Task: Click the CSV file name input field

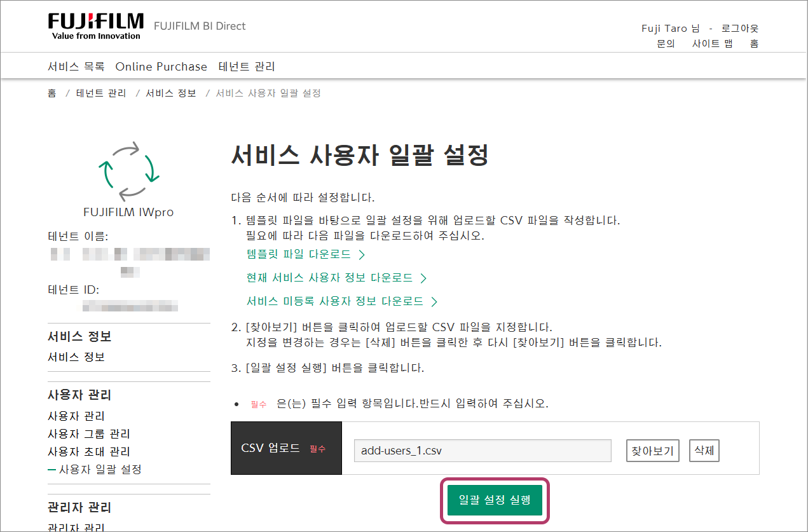Action: coord(483,451)
